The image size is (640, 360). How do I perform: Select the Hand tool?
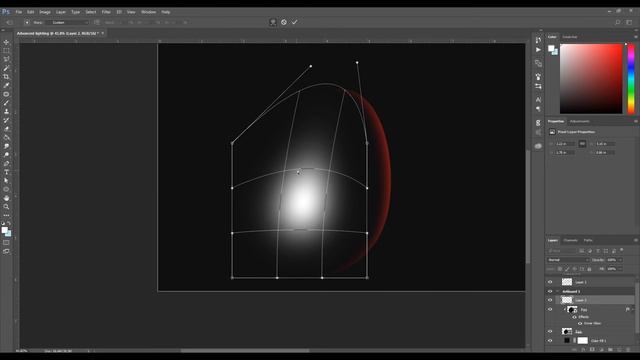[6, 198]
